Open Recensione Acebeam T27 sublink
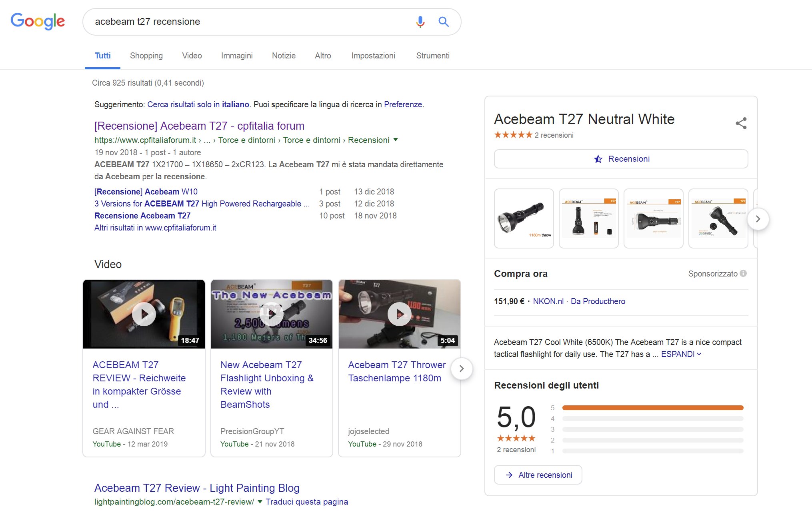 pos(142,216)
